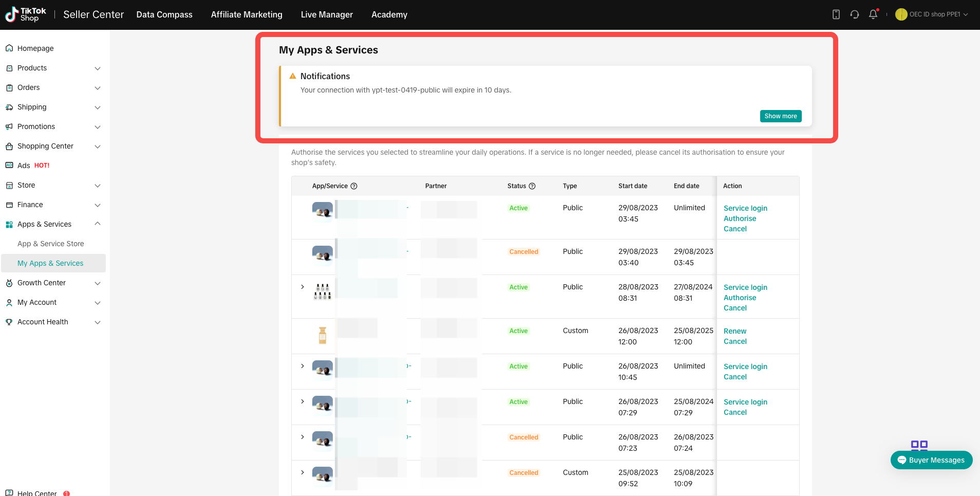Open the mobile app download icon

(836, 14)
